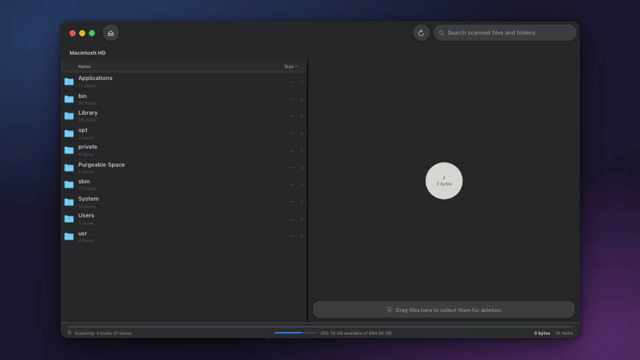Expand the opt row chevron
The image size is (640, 360).
[302, 133]
